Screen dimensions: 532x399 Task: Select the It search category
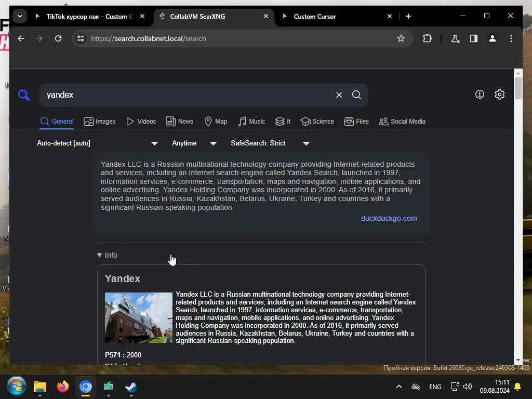pyautogui.click(x=283, y=122)
